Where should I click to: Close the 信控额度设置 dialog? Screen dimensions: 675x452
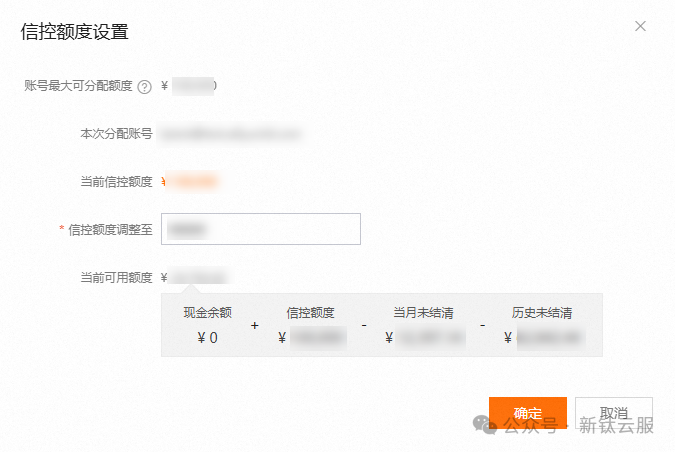[x=640, y=26]
